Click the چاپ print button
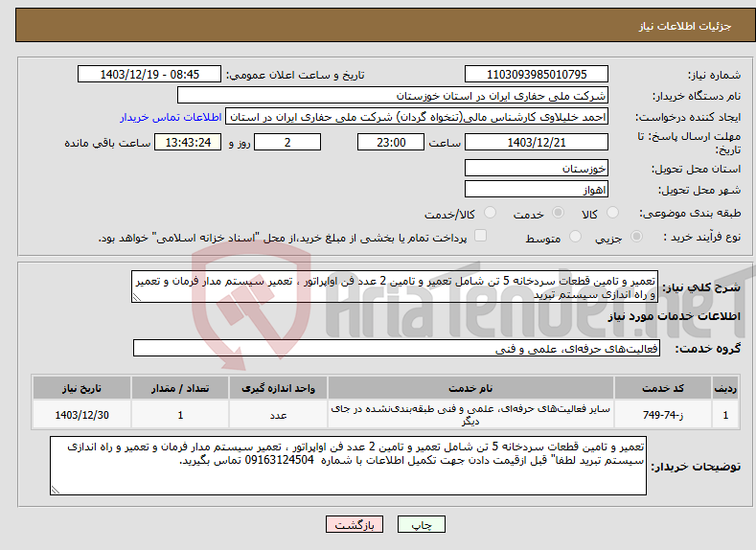756x550 pixels. 422,524
